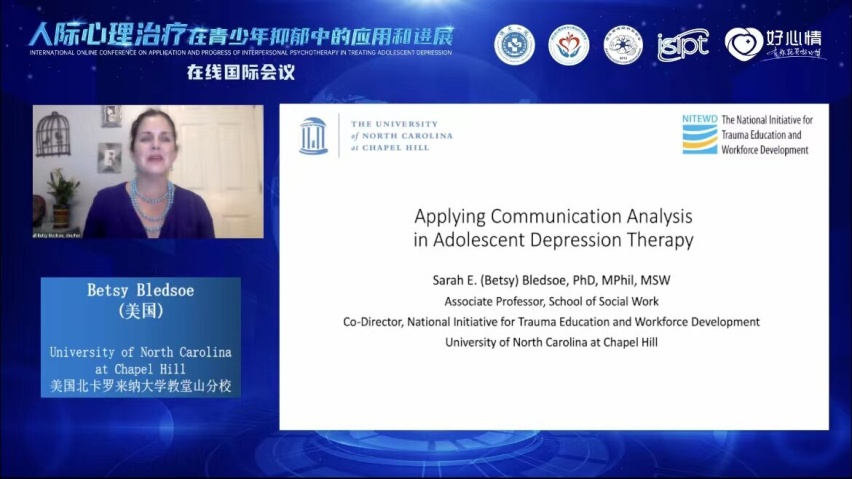
Task: Click the speaker webcam video thumbnail
Action: [x=148, y=171]
